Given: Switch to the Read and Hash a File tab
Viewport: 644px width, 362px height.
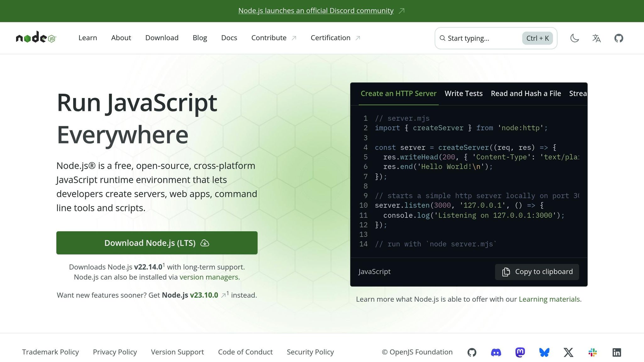Looking at the screenshot, I should click(x=525, y=93).
